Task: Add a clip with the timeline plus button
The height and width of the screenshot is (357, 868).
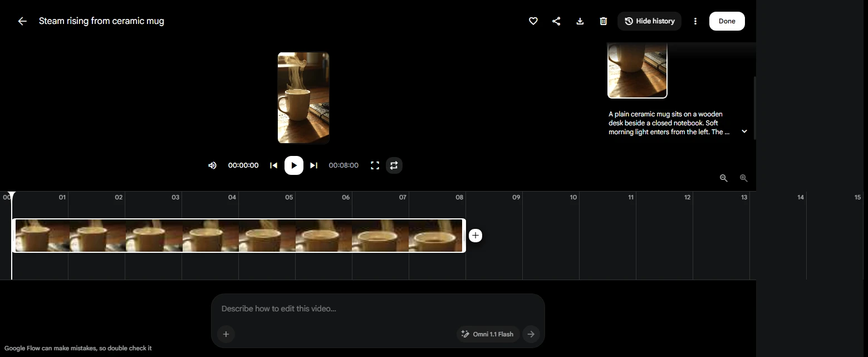Action: (475, 236)
